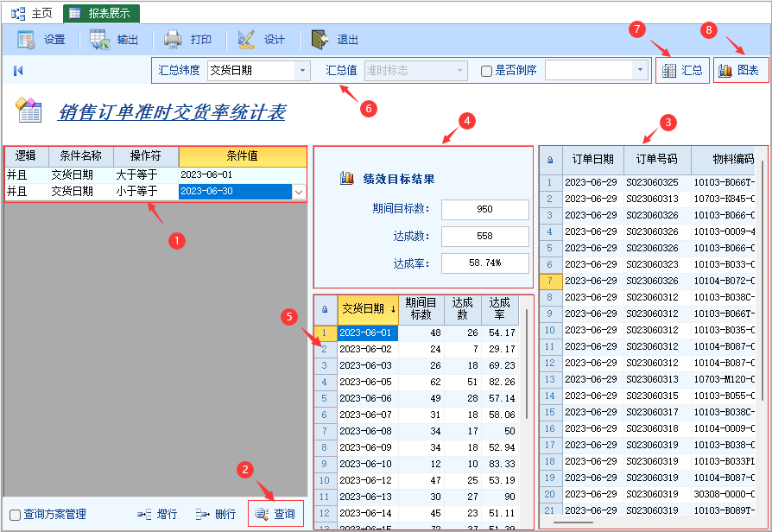This screenshot has width=772, height=532.
Task: Click the 删行 button label
Action: [x=225, y=514]
